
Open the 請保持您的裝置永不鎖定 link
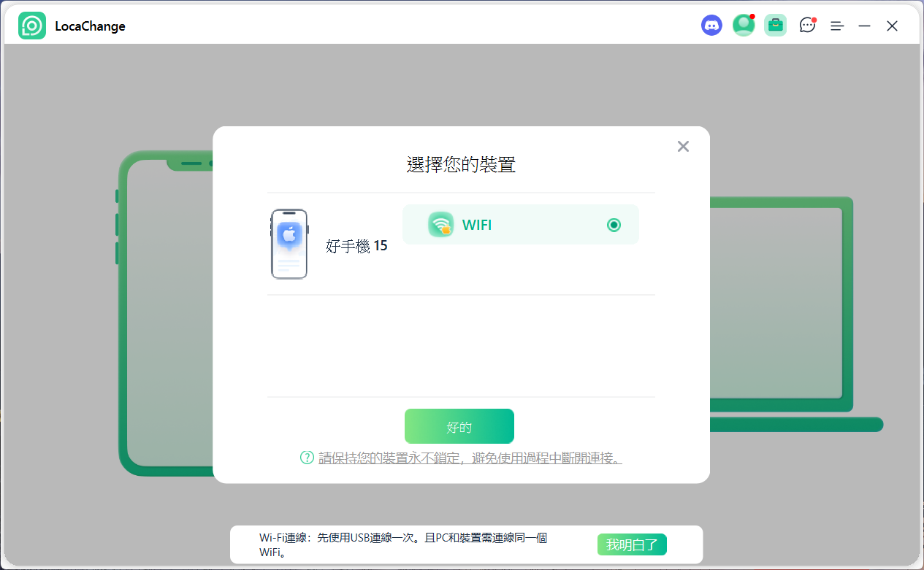[470, 458]
